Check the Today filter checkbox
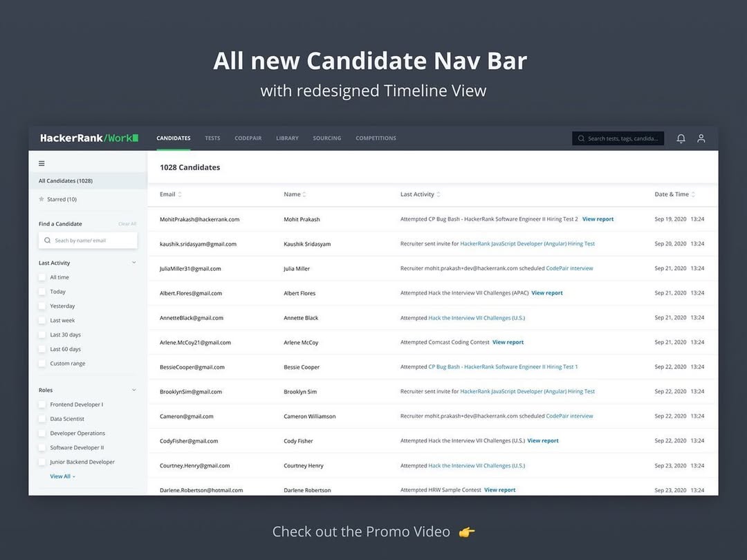 coord(42,292)
